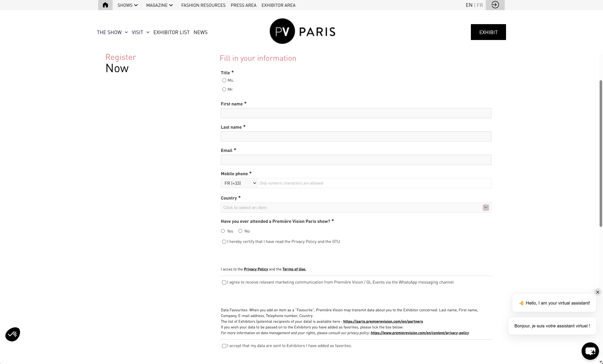Click the login arrow icon
Image resolution: width=603 pixels, height=364 pixels.
click(495, 5)
